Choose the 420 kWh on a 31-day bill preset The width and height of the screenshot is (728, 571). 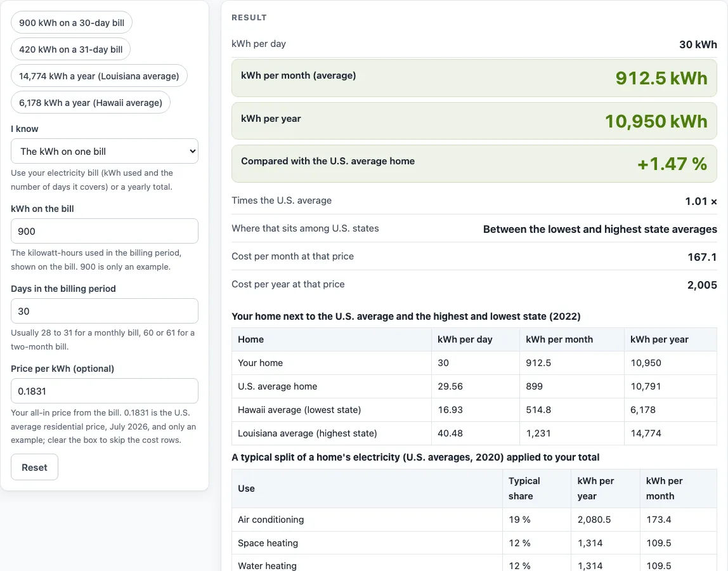[70, 49]
